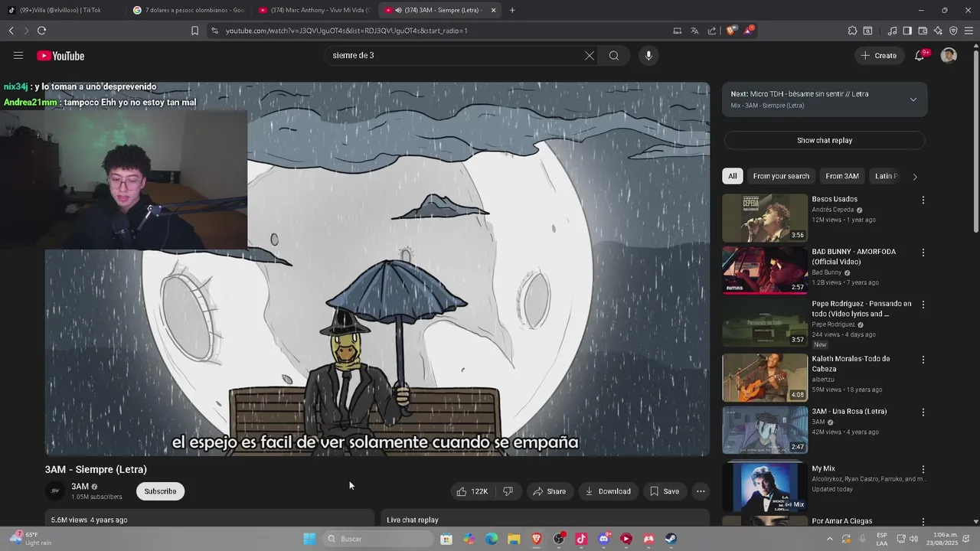Open Brave Wallet icon
The width and height of the screenshot is (980, 551).
(923, 31)
